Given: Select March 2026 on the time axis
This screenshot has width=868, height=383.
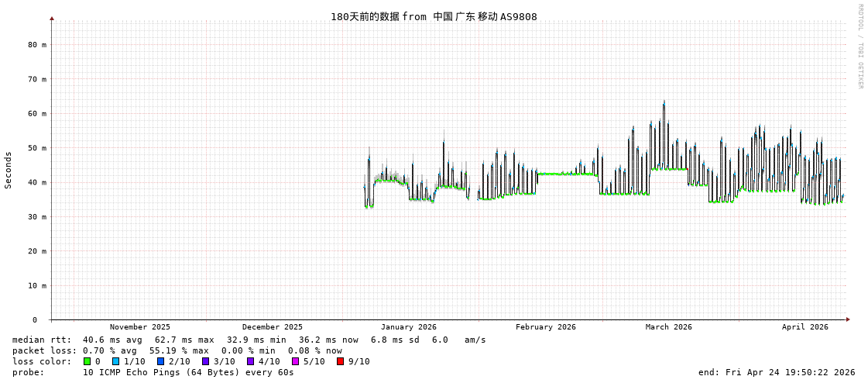Looking at the screenshot, I should pyautogui.click(x=669, y=327).
